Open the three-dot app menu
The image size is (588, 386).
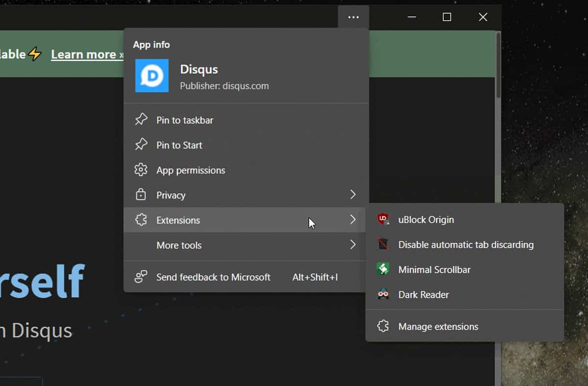pos(353,17)
